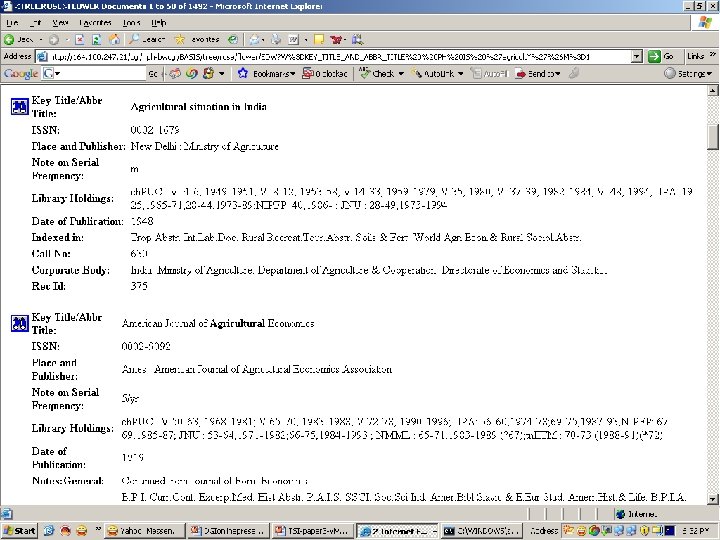
Task: Click the AutoLink toolbar button
Action: coord(433,73)
